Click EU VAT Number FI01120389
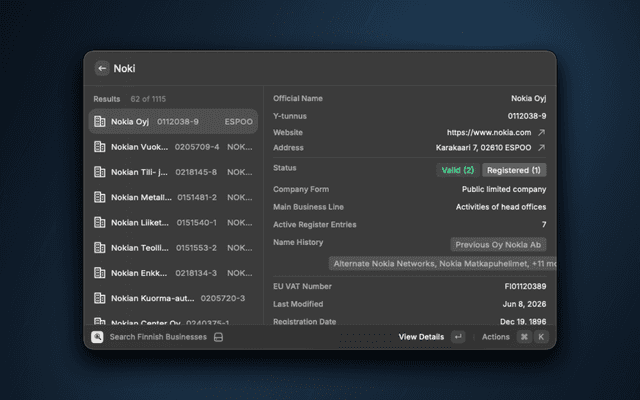The image size is (640, 400). tap(525, 286)
